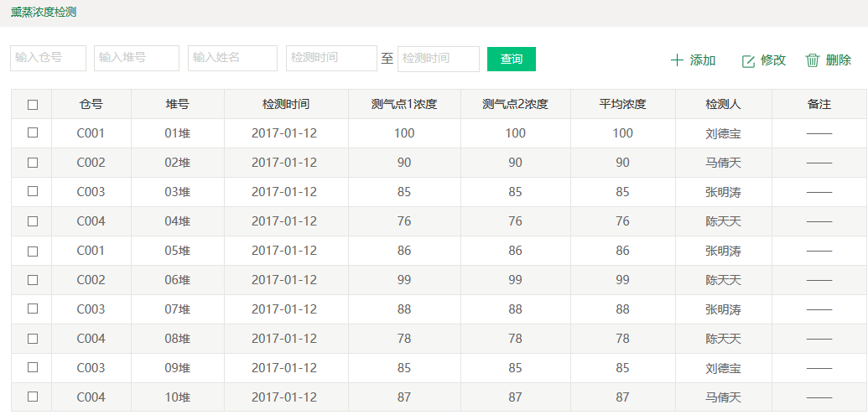Screen dimensions: 868x415
Task: Click the plus icon beside 添加
Action: (677, 60)
